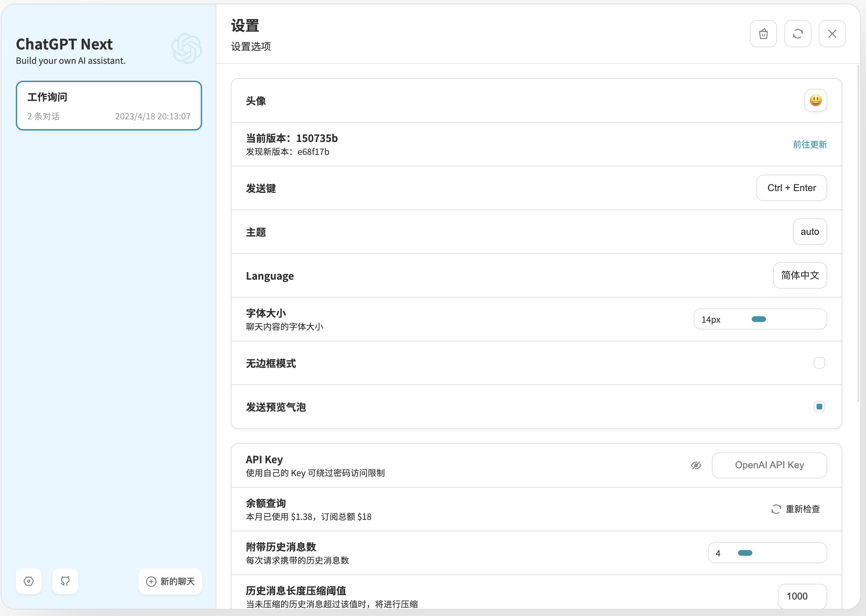Click the ChatGPT Next title

pyautogui.click(x=64, y=44)
